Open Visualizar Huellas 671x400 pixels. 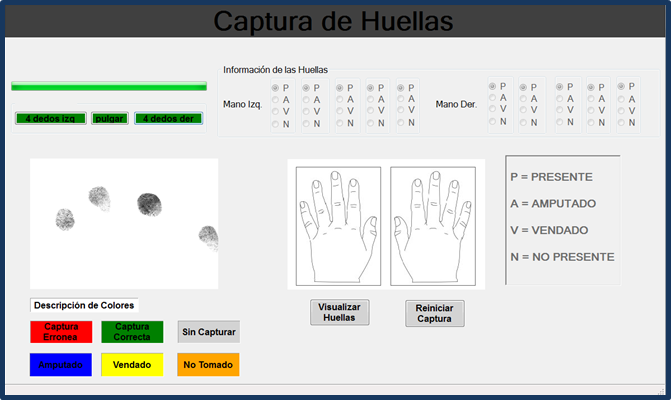click(x=339, y=312)
